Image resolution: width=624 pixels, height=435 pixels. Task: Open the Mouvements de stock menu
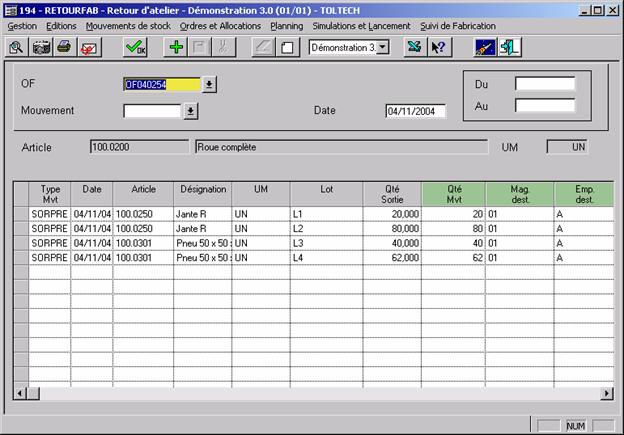(x=128, y=26)
